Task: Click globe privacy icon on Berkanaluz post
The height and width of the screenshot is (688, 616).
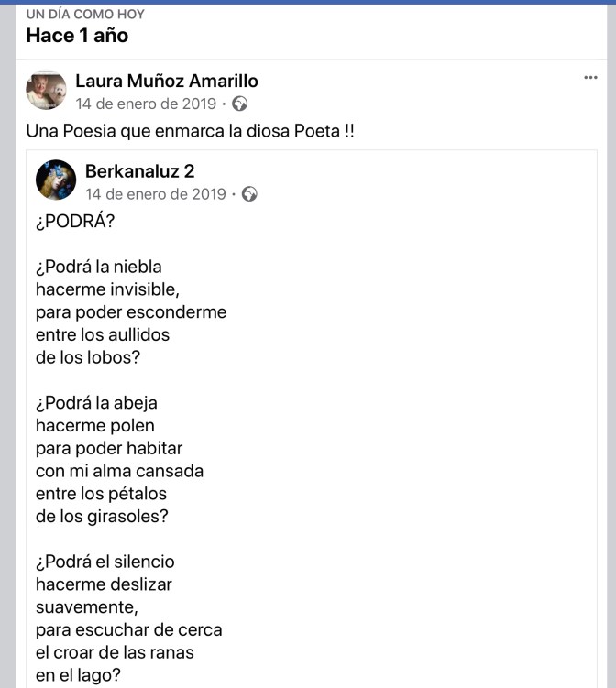Action: pos(249,194)
